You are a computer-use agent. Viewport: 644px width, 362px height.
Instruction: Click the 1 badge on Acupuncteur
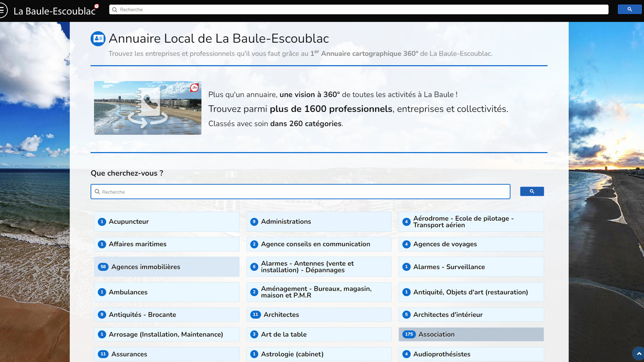coord(102,222)
